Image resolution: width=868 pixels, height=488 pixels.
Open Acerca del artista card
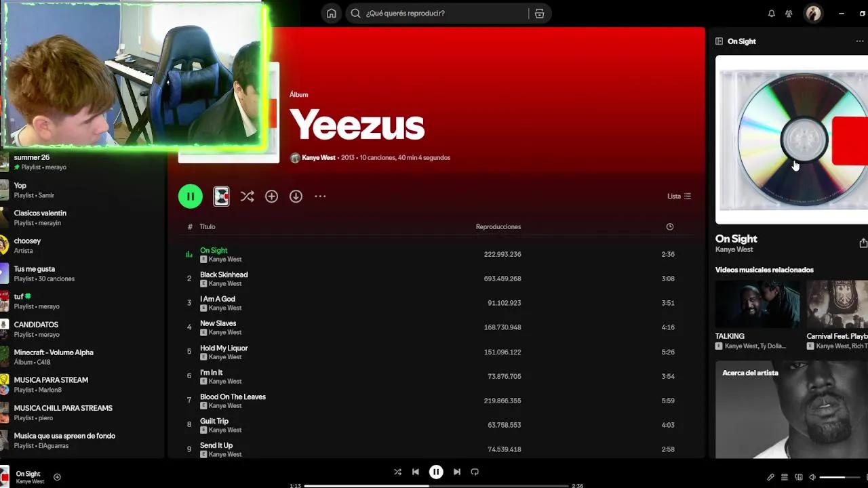pos(791,409)
